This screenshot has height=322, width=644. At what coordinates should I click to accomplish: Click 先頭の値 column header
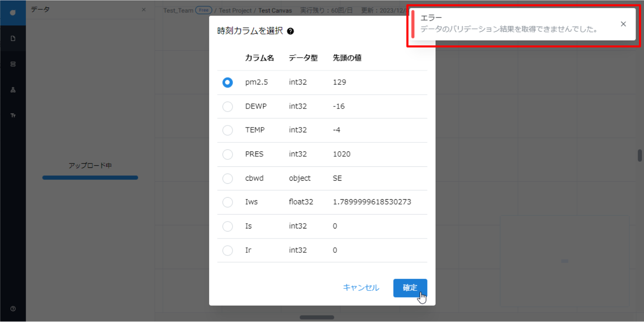347,58
